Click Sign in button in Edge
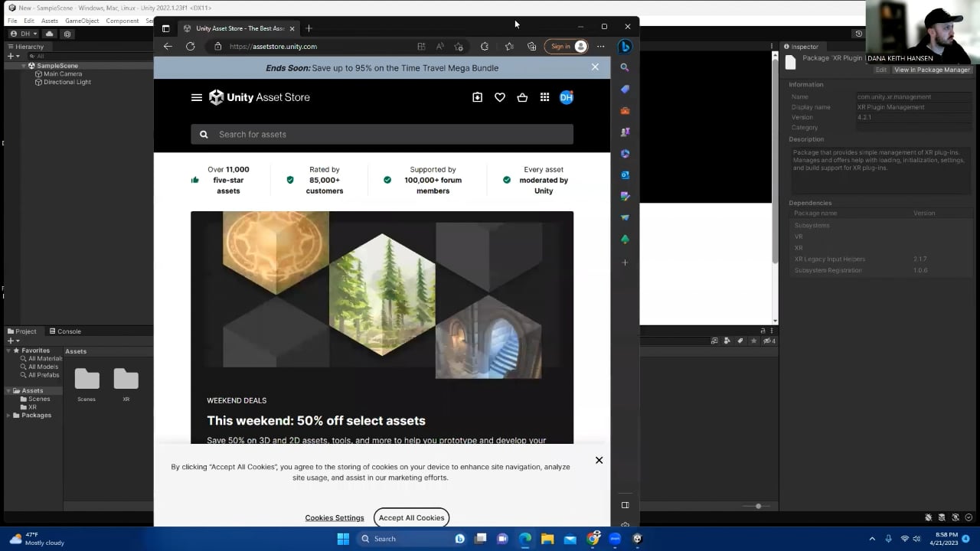This screenshot has width=980, height=551. [x=566, y=46]
